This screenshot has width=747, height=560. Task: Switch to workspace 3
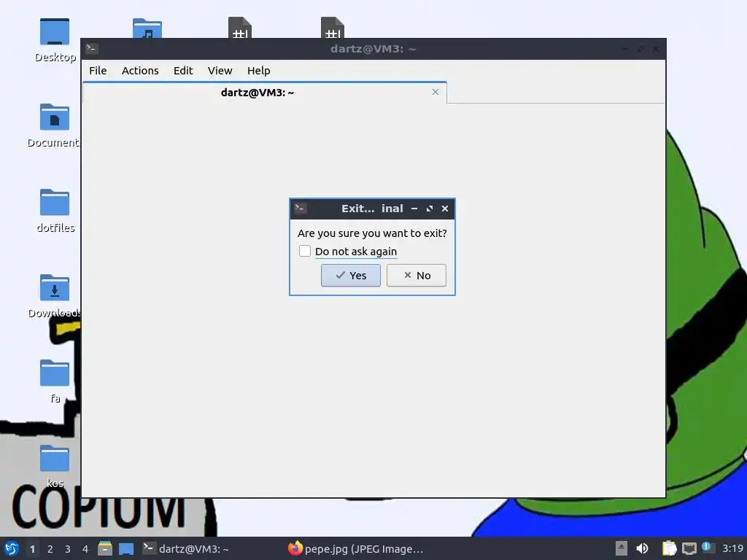[x=68, y=549]
